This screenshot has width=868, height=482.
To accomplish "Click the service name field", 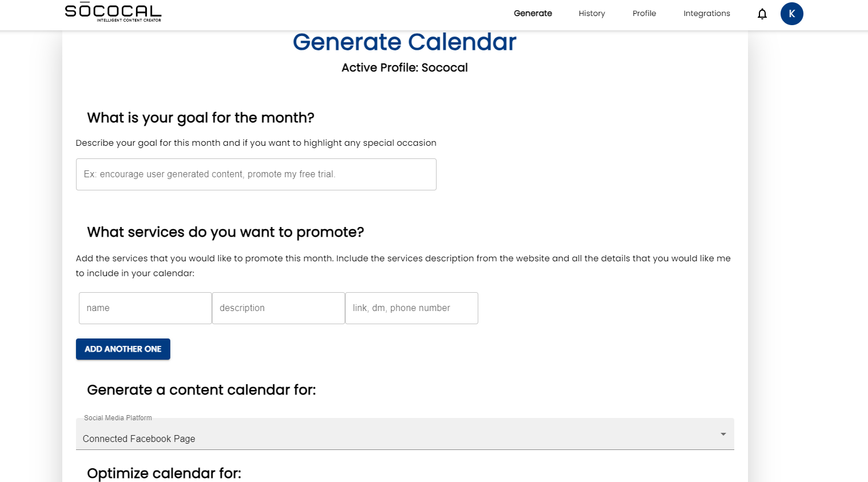I will click(x=145, y=308).
